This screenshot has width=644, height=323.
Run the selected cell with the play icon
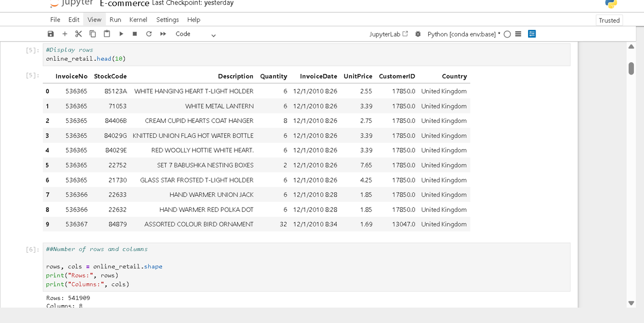click(x=121, y=34)
